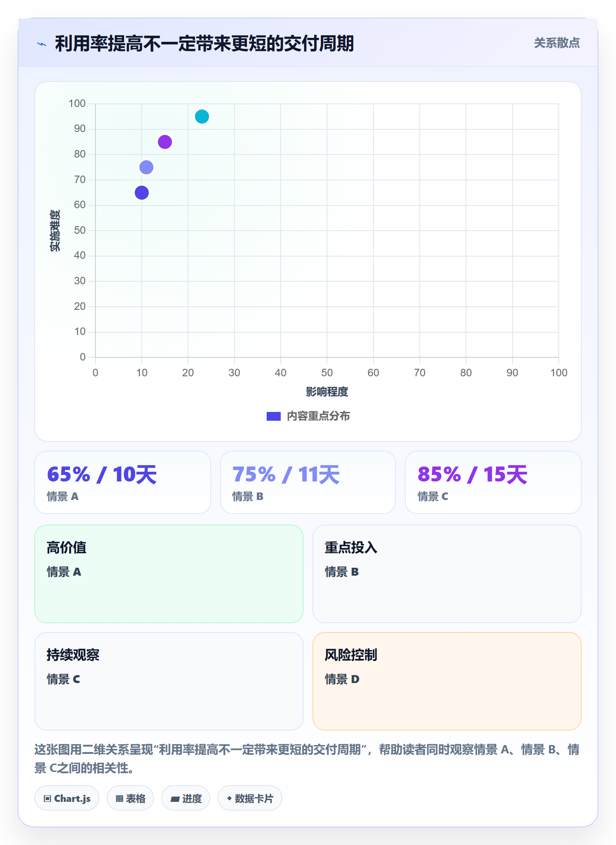Click the 关系散点 label in the header
The image size is (616, 845).
click(x=557, y=43)
